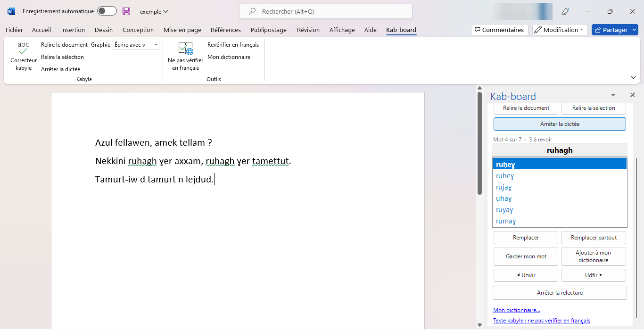Toggle Enregistrement automatique switch
The height and width of the screenshot is (330, 644).
pyautogui.click(x=107, y=11)
